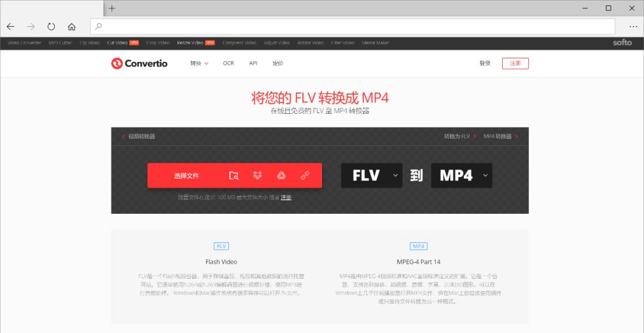
Task: Close the browser window
Action: coord(631,8)
